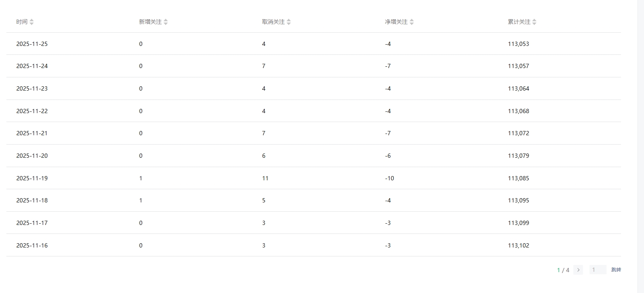Click the 取消关注 sort arrows
This screenshot has height=293, width=644.
(289, 22)
